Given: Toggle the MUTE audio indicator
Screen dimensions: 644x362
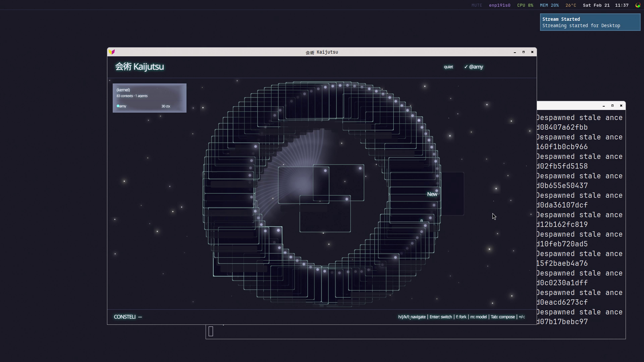Looking at the screenshot, I should click(x=477, y=5).
